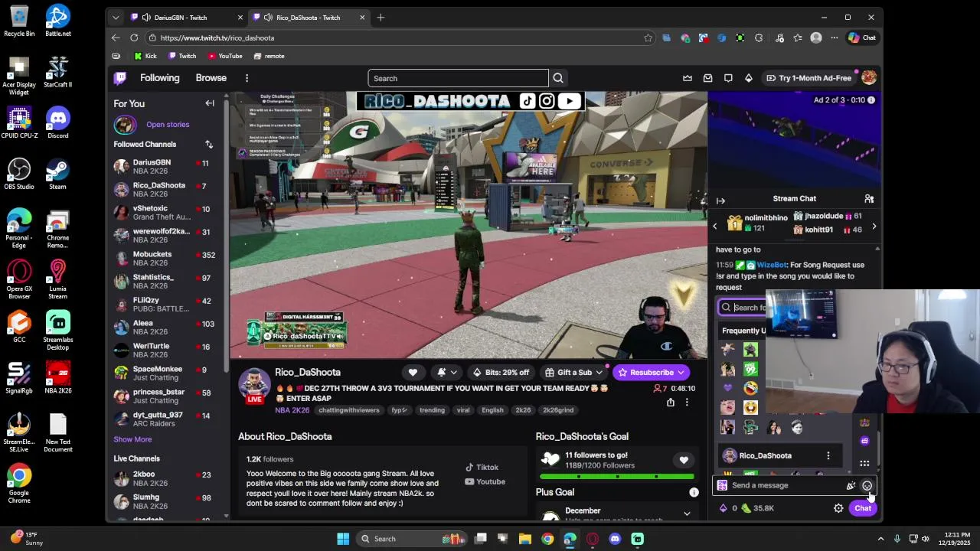Open the Browse tab

point(211,78)
